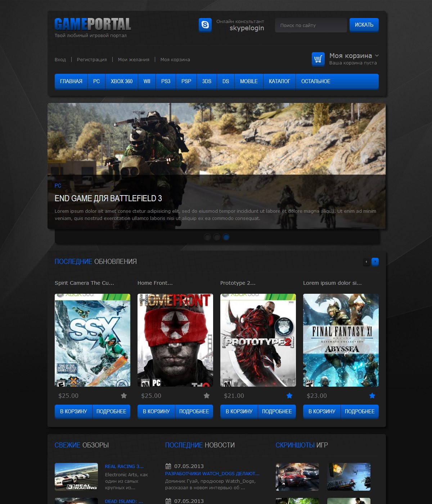Open the Real Racing 3 review thumbnail
The image size is (432, 504).
point(76,477)
